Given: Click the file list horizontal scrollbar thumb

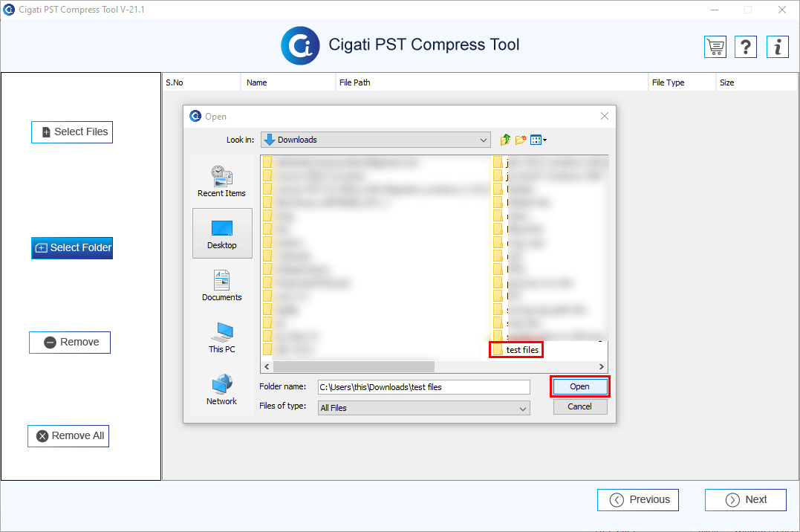Looking at the screenshot, I should pyautogui.click(x=354, y=366).
